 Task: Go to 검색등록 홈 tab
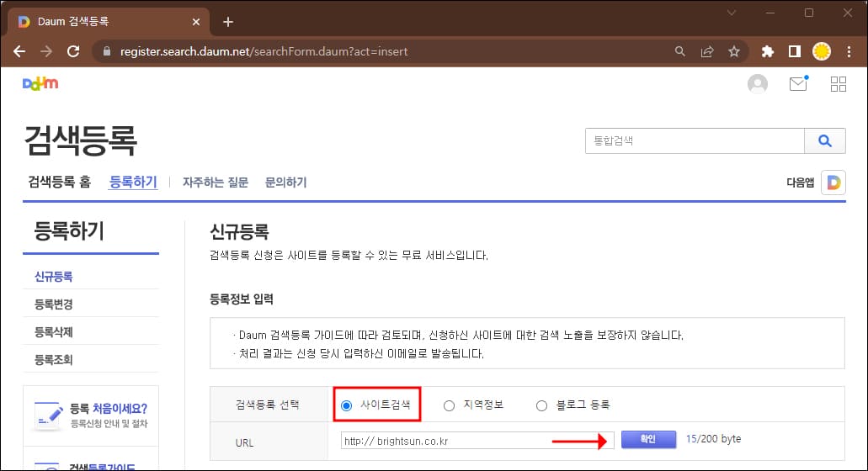pyautogui.click(x=59, y=182)
